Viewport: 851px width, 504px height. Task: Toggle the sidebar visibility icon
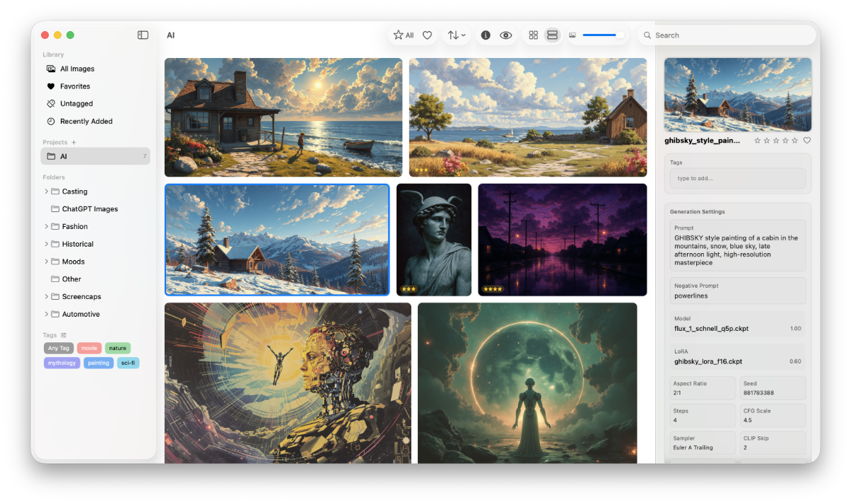pos(142,34)
